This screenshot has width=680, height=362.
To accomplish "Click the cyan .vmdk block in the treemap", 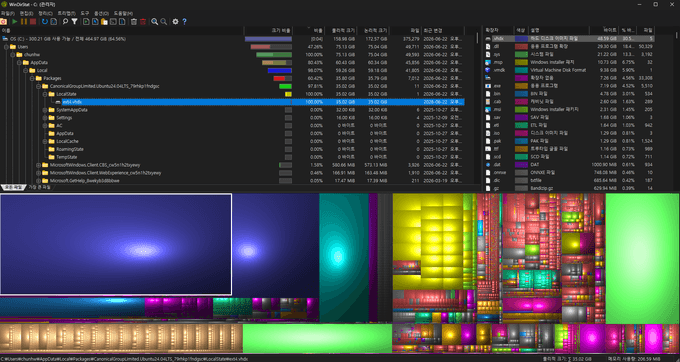I will coord(344,258).
